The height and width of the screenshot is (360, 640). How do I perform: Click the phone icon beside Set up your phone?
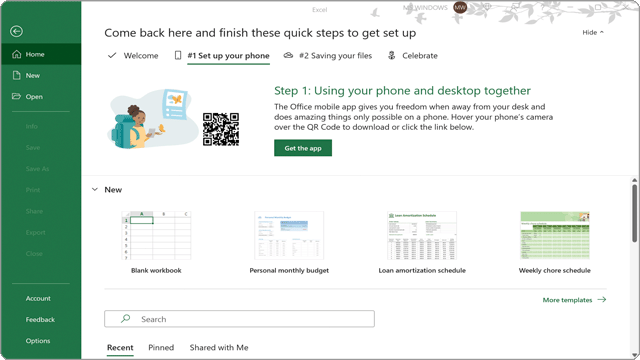pos(178,56)
